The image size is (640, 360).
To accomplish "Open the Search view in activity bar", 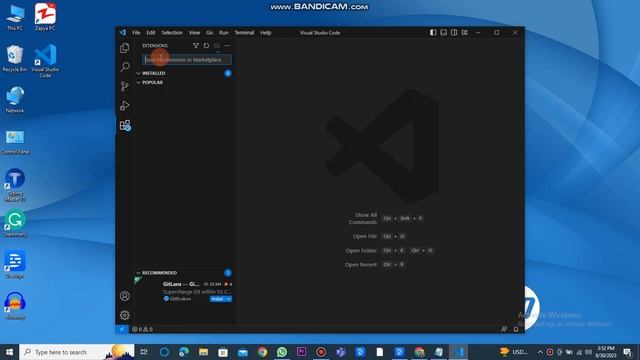I will (x=125, y=67).
